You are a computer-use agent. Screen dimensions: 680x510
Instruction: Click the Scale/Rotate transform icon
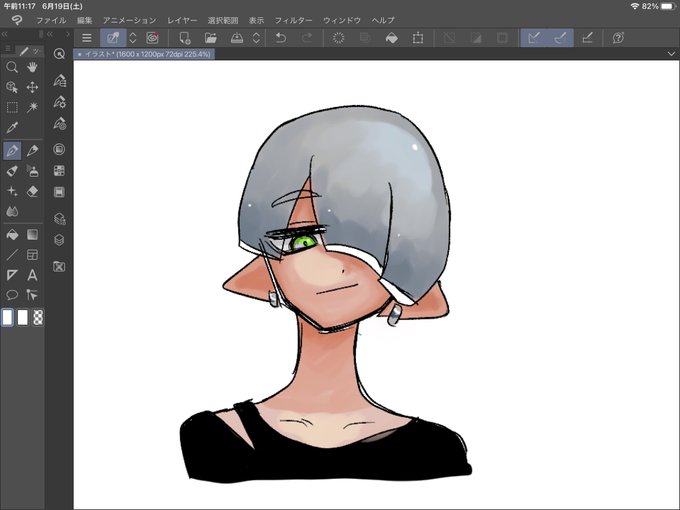point(418,38)
